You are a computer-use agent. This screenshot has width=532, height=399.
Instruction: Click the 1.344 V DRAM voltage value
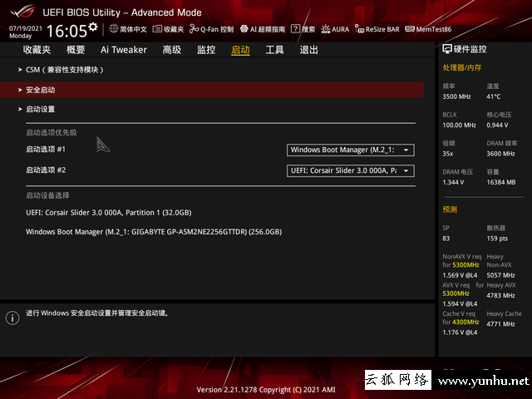click(x=453, y=183)
